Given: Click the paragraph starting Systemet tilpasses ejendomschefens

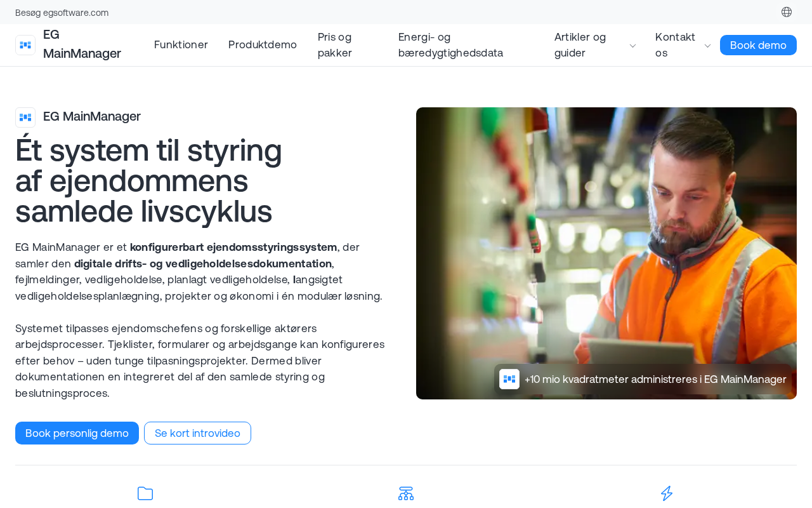Looking at the screenshot, I should pos(200,361).
